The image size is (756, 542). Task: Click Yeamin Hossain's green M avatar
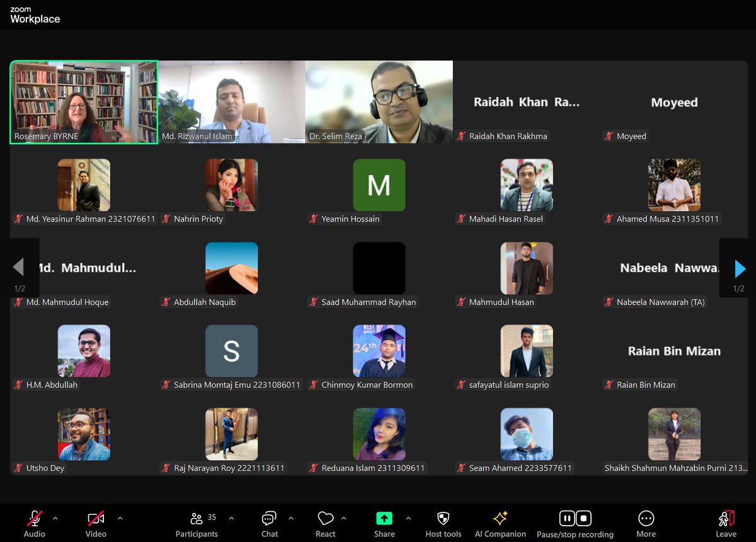[379, 184]
